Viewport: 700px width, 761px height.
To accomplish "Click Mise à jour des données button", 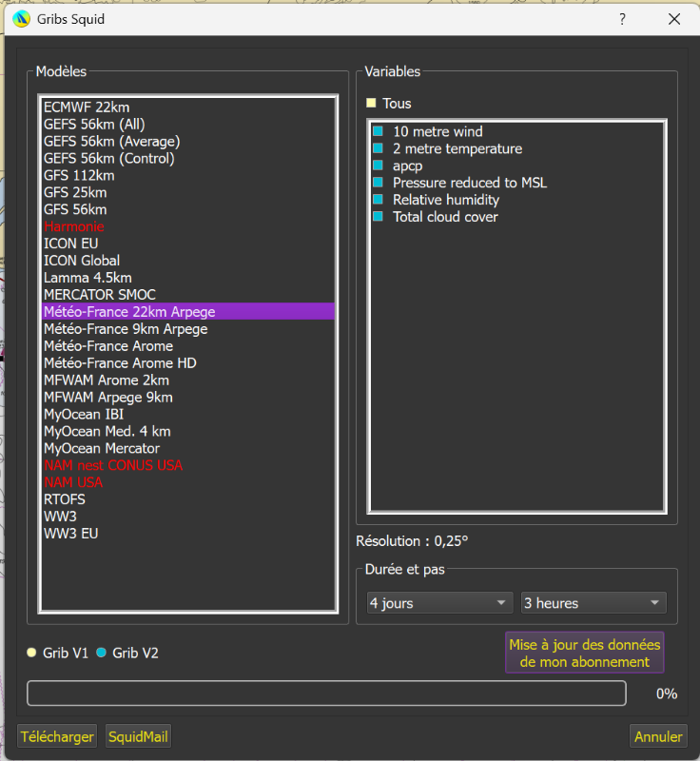I will [584, 653].
